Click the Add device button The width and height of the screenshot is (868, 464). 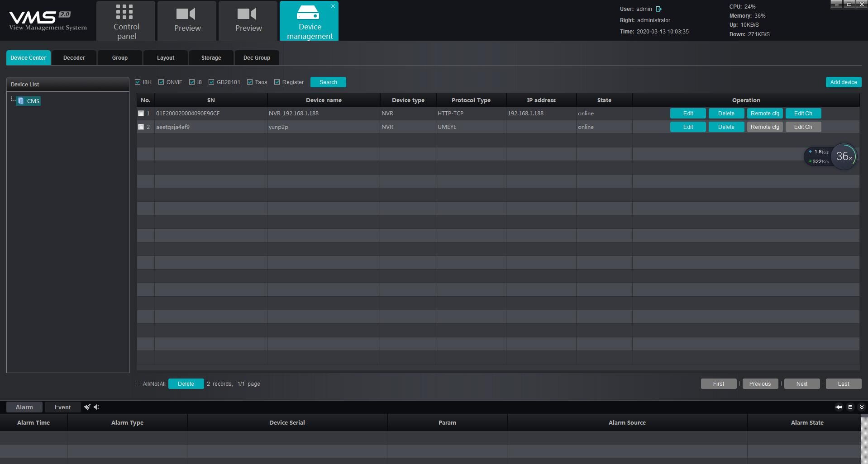click(844, 82)
